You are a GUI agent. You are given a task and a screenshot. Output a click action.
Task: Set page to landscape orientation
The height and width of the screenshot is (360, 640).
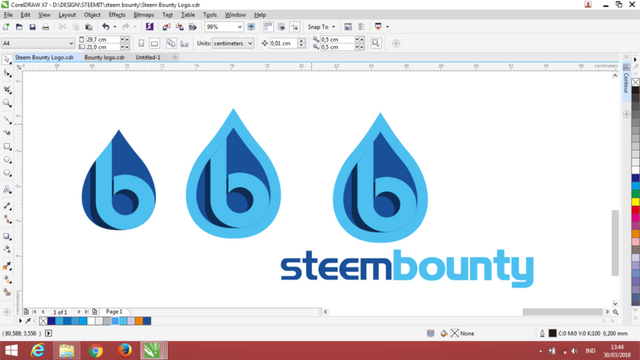pos(154,43)
